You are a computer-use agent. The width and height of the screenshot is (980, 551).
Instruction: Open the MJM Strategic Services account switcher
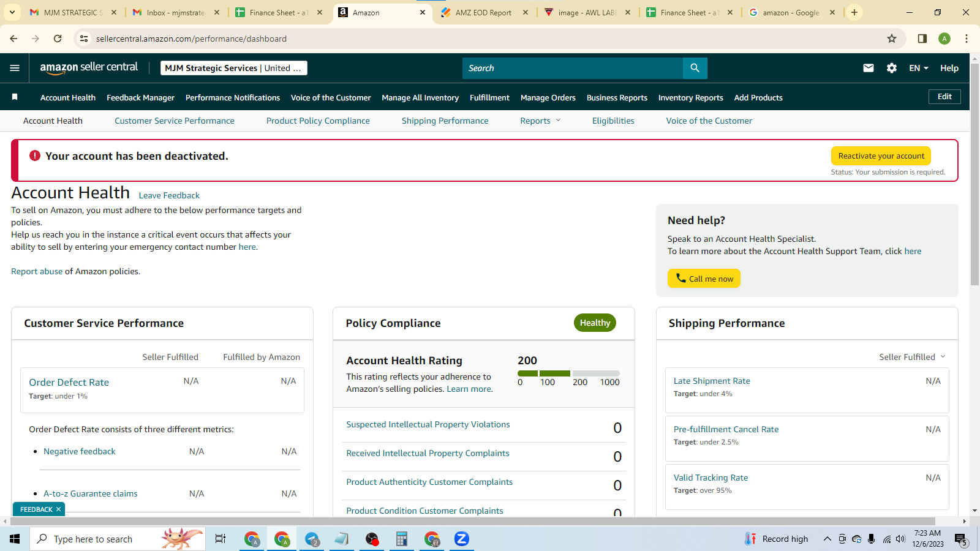234,68
